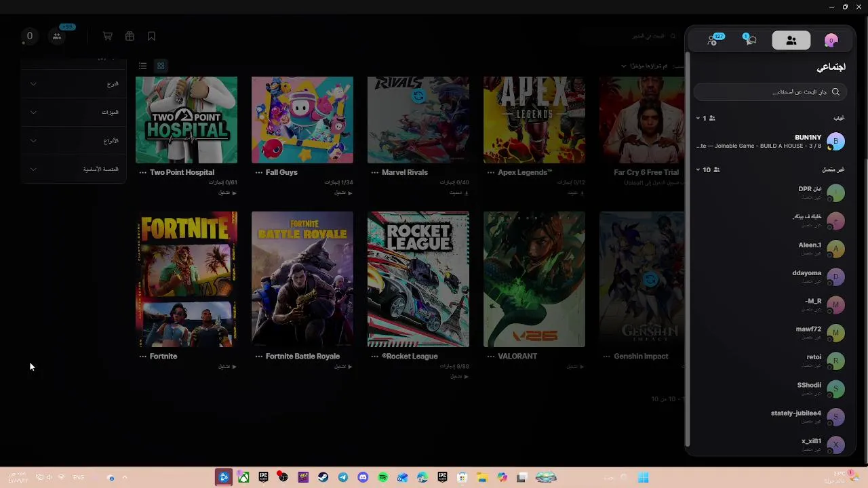Select offline friend mawf72
Image resolution: width=868 pixels, height=488 pixels.
(x=770, y=333)
